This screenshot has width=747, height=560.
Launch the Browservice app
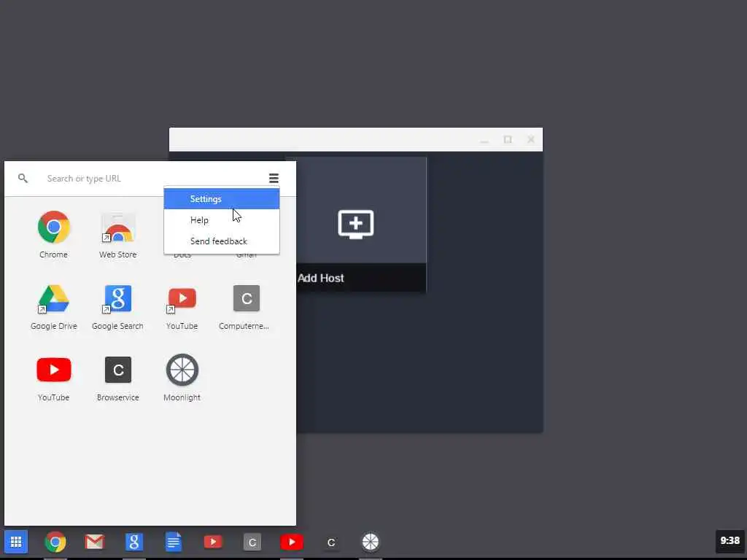tap(117, 370)
